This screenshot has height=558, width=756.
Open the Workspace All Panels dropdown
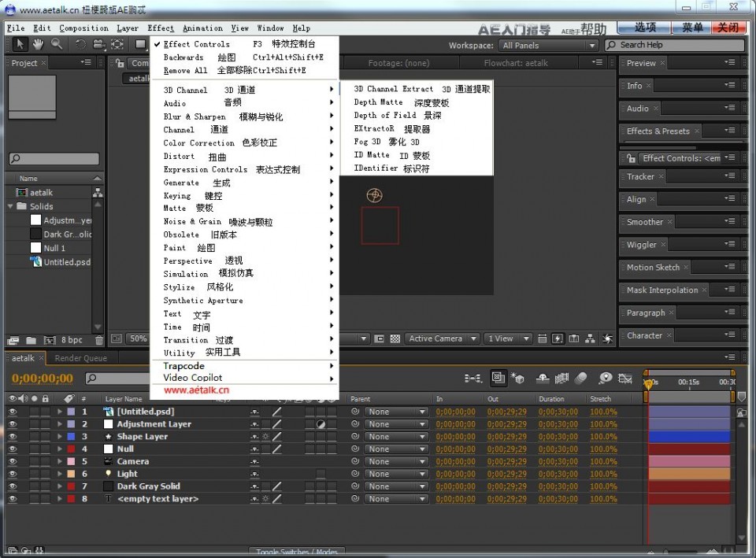548,46
